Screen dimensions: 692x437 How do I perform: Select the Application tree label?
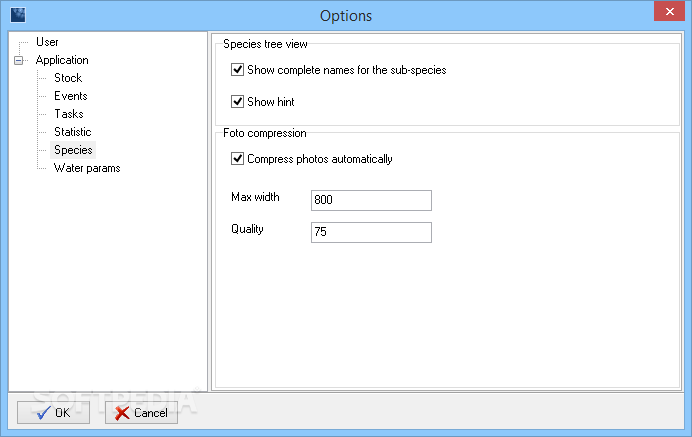pos(62,60)
